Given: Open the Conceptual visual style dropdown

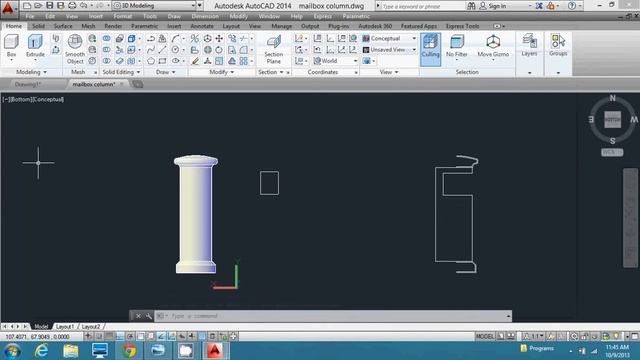Looking at the screenshot, I should 389,38.
